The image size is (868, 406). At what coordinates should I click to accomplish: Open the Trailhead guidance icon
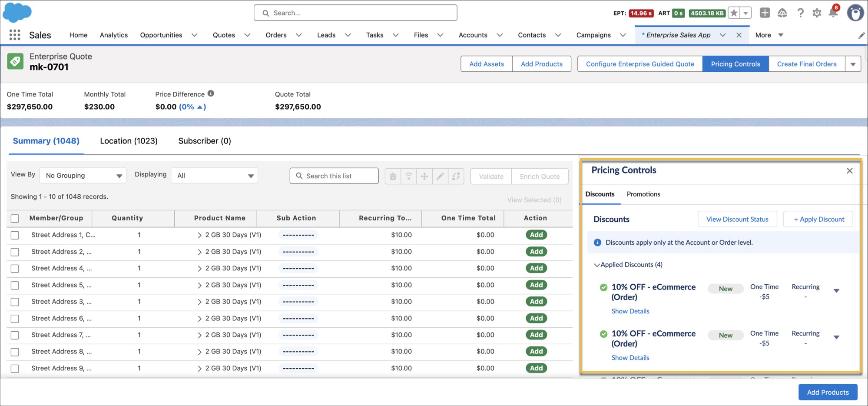coord(782,13)
